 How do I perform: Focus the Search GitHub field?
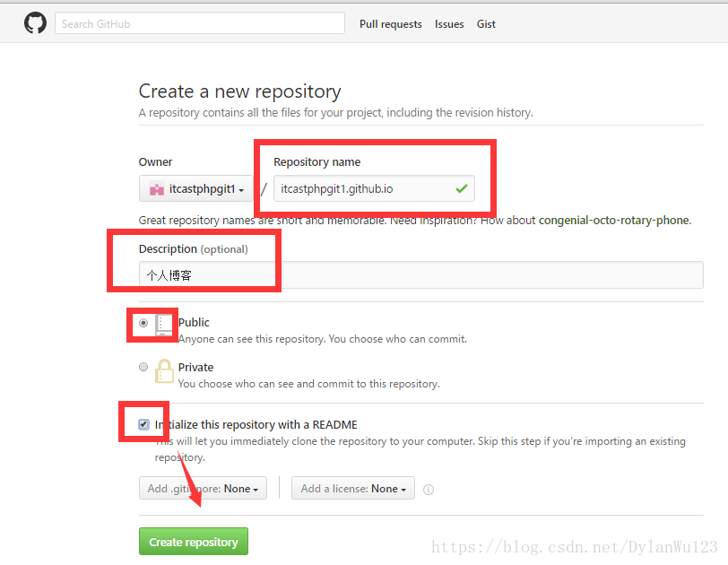(x=200, y=23)
